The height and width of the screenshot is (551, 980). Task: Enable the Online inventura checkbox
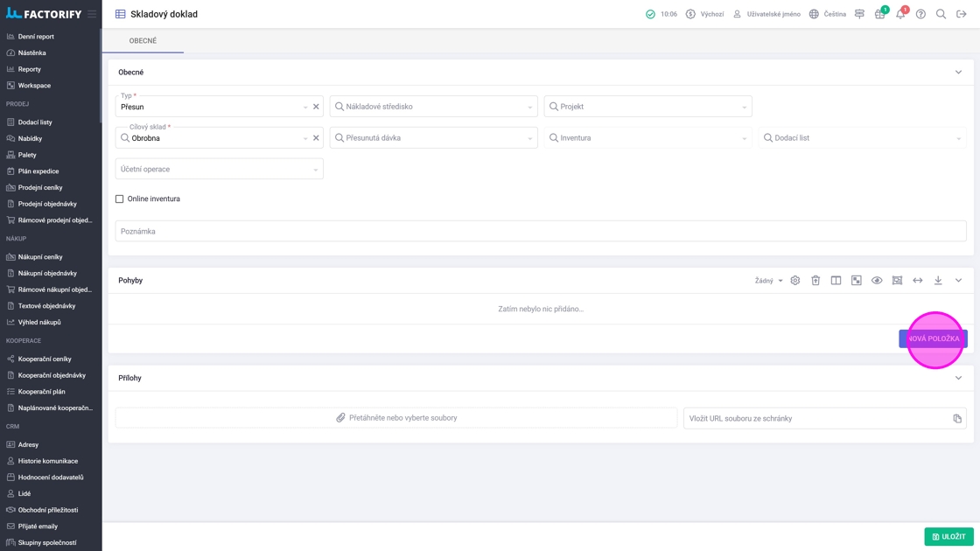[120, 199]
